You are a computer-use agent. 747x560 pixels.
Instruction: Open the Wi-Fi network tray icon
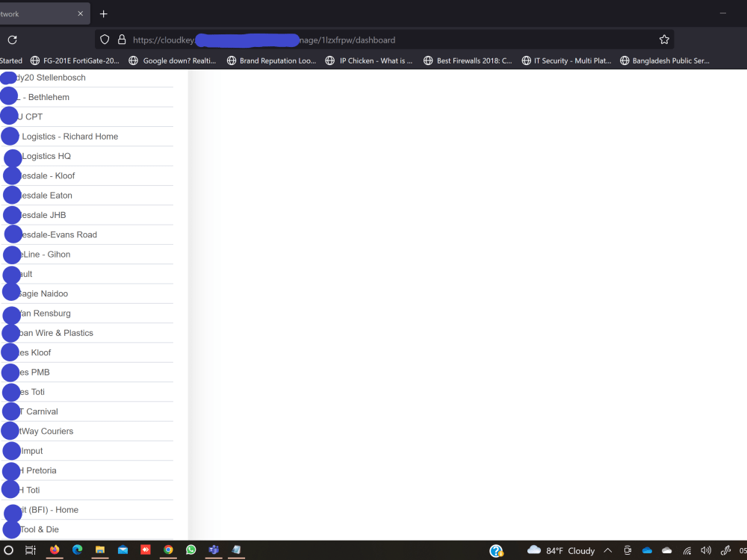click(x=687, y=550)
